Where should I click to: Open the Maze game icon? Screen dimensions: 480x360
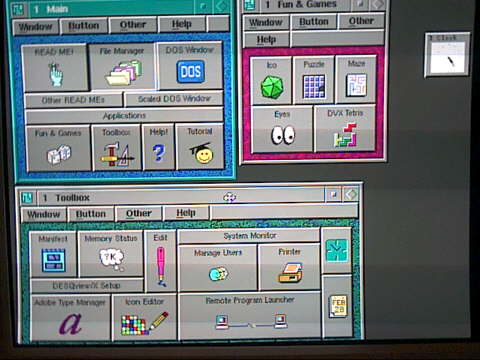[357, 79]
